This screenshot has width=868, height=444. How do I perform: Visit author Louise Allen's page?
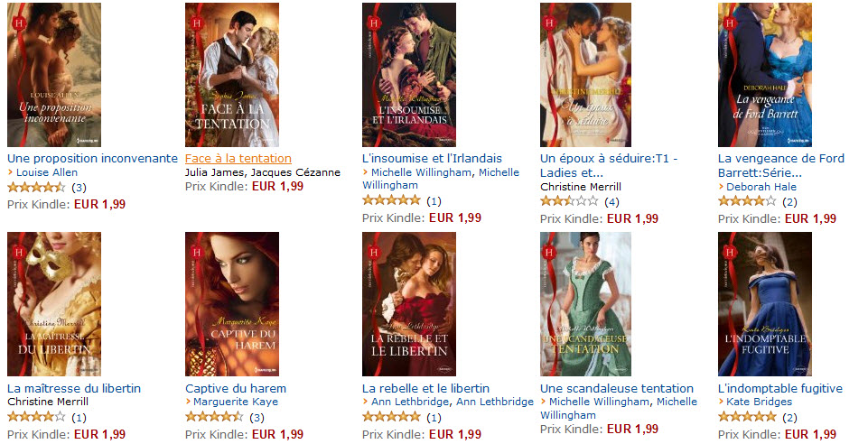tap(46, 172)
